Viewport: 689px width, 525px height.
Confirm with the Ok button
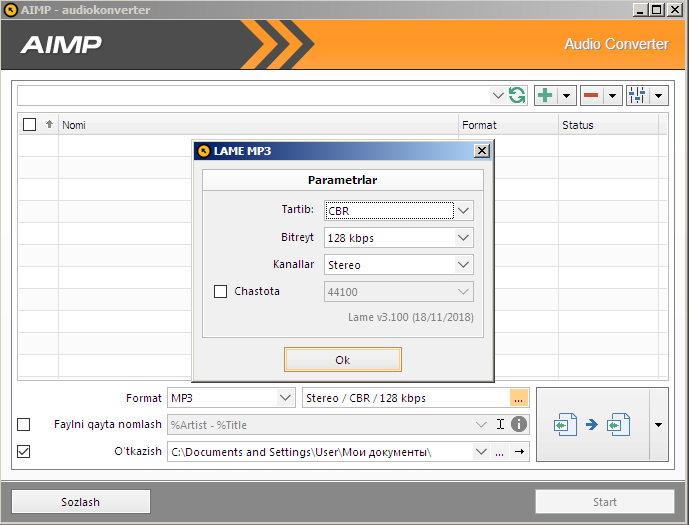tap(343, 360)
